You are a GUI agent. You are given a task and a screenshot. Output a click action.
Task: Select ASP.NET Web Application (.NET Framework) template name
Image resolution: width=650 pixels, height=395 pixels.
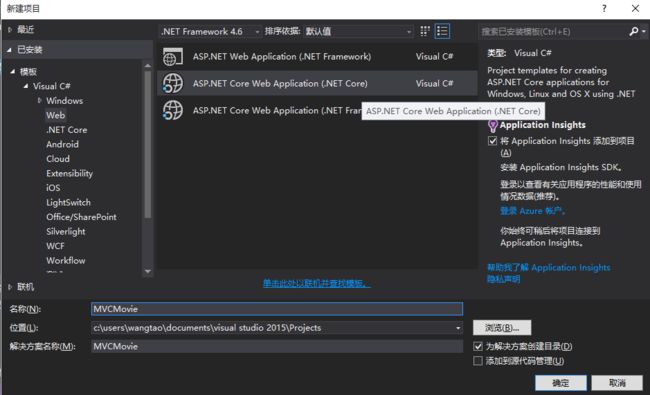(x=282, y=56)
